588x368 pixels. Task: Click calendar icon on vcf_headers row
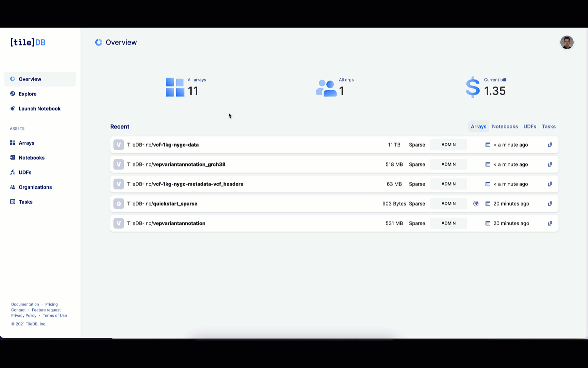[488, 184]
